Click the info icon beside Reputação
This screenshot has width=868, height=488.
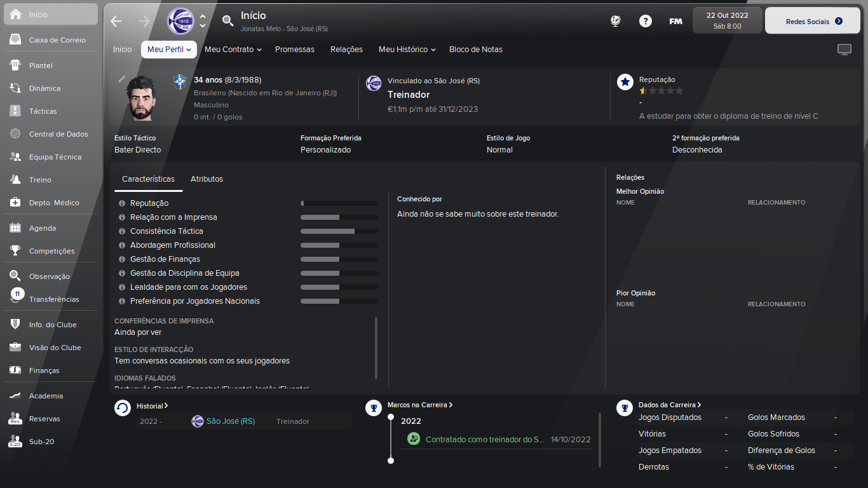(x=121, y=203)
